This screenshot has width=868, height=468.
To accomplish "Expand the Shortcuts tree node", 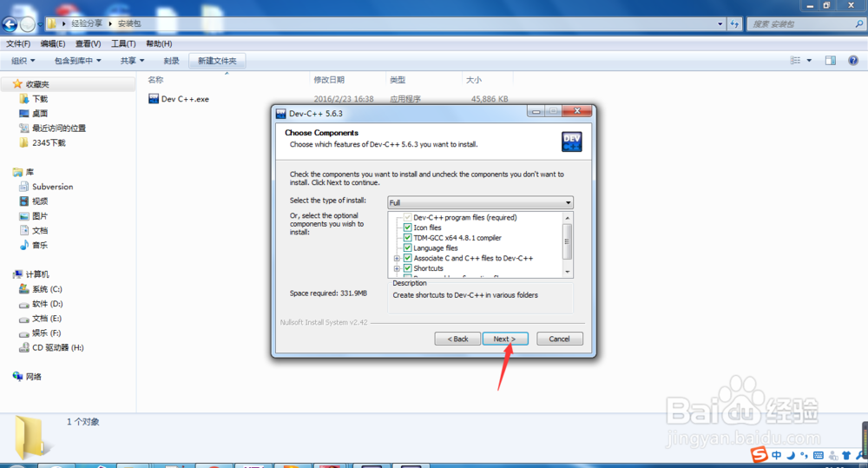I will (397, 268).
